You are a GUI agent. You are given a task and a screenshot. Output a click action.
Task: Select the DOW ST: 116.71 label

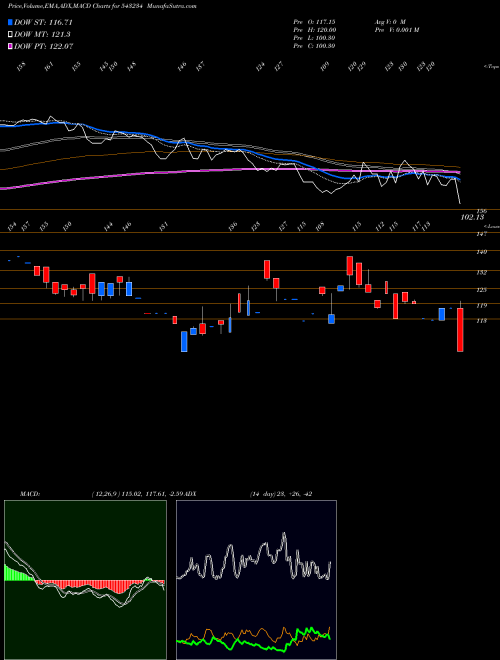(43, 22)
